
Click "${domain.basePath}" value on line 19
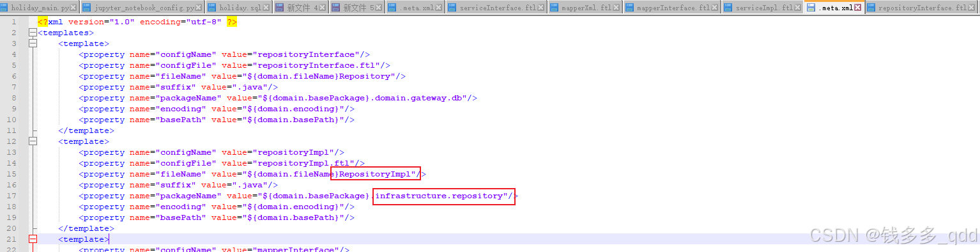click(x=293, y=217)
